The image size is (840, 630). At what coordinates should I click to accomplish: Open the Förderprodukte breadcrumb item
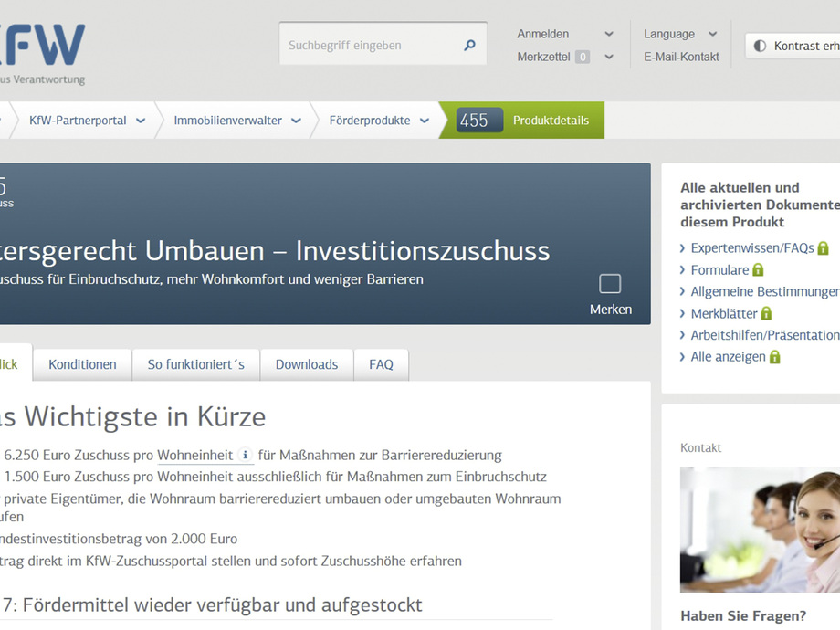coord(370,121)
